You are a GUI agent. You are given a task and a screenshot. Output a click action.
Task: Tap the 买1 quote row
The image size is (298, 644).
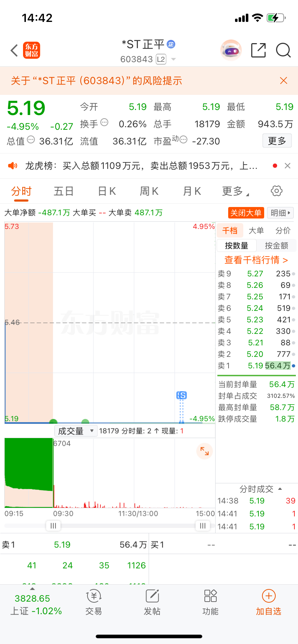pyautogui.click(x=223, y=545)
